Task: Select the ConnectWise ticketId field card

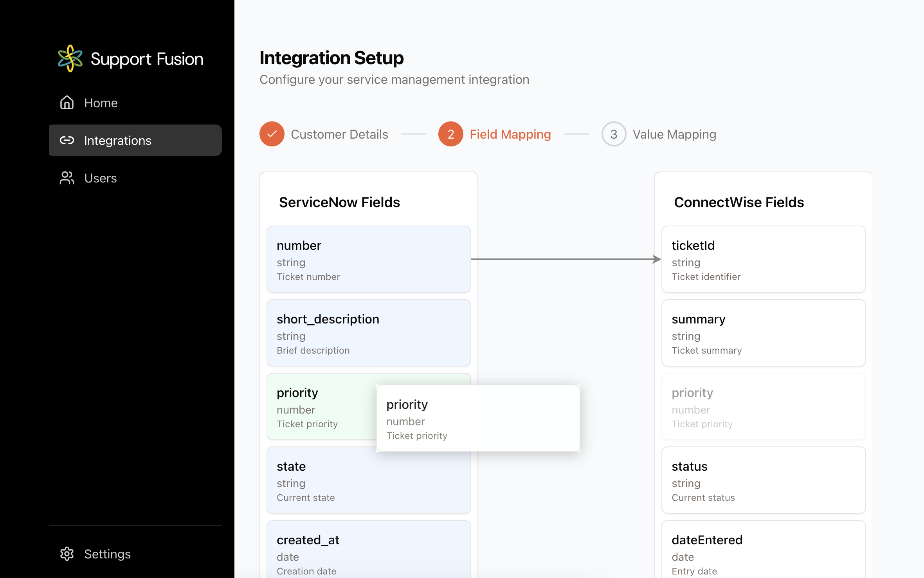Action: click(763, 259)
